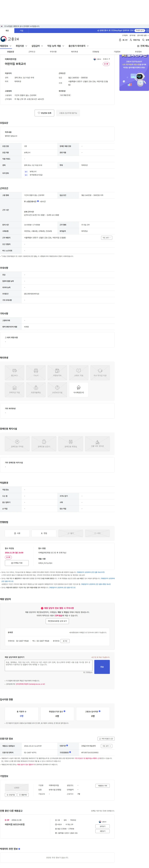Click the 통근버스 welfare icon
149x868 pixels.
coord(14,373)
